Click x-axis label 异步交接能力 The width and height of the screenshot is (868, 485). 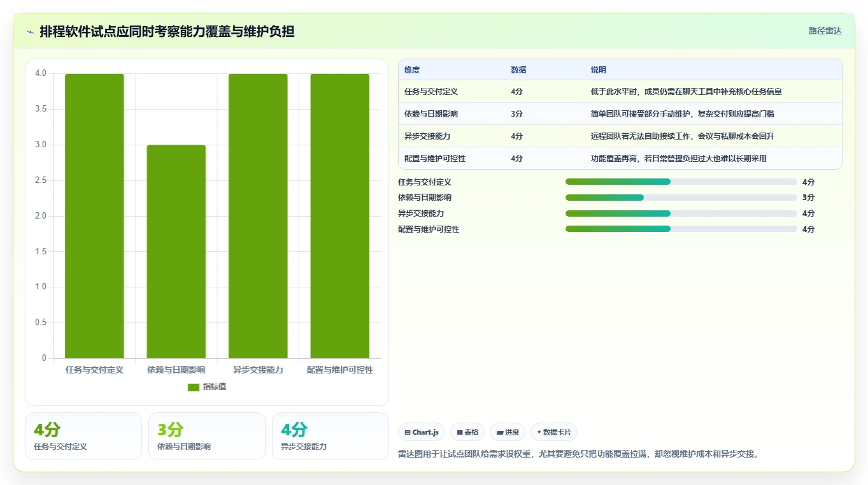coord(258,370)
